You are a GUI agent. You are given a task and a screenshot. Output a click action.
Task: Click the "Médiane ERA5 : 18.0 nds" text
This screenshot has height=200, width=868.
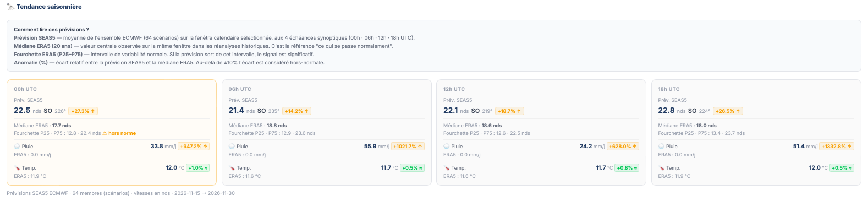tap(687, 126)
